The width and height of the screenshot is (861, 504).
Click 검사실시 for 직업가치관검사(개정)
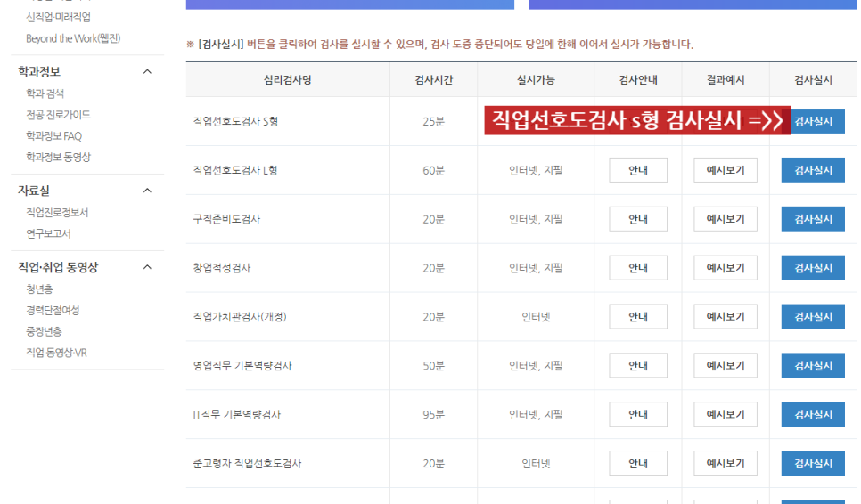(x=813, y=316)
